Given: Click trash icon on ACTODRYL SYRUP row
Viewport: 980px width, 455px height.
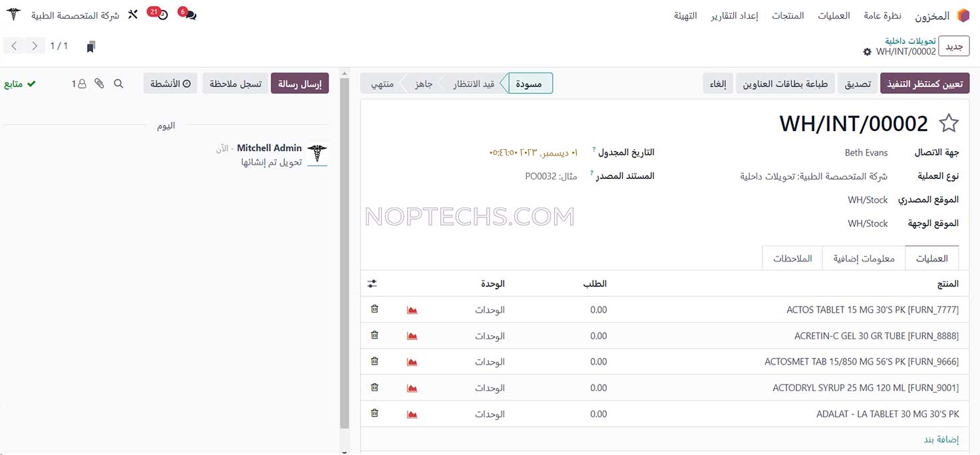Looking at the screenshot, I should [374, 387].
